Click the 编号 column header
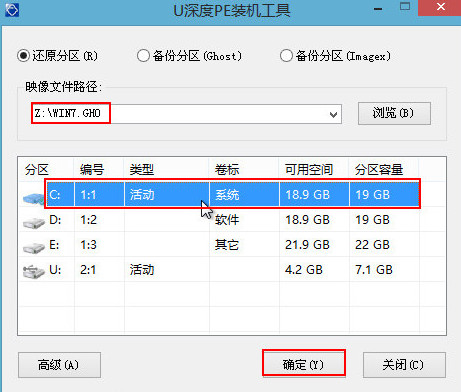This screenshot has height=392, width=461. coord(92,170)
